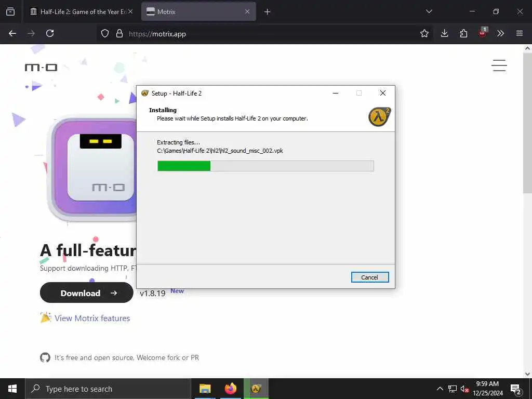
Task: Close the Half-Life 2 browser tab
Action: (x=130, y=11)
